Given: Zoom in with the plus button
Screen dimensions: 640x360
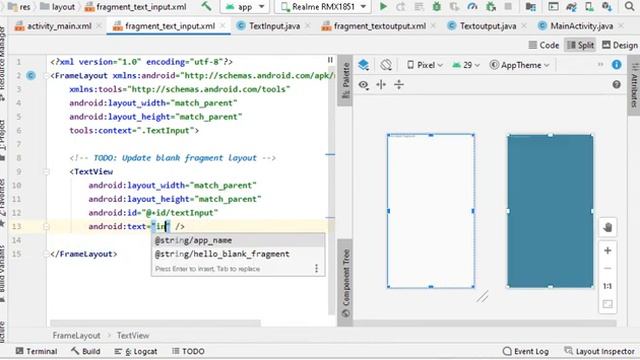Looking at the screenshot, I should 607,251.
